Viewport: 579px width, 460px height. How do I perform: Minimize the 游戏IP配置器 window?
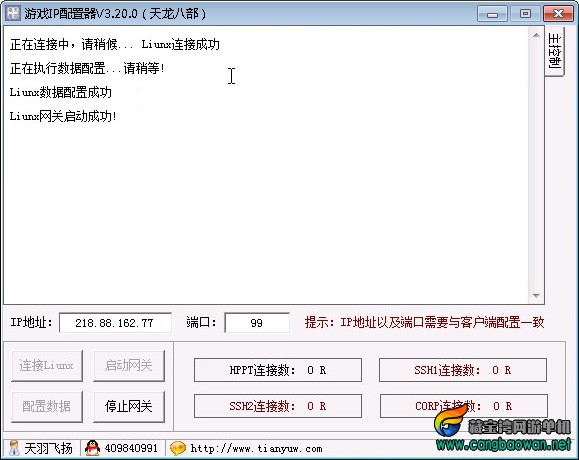[492, 14]
